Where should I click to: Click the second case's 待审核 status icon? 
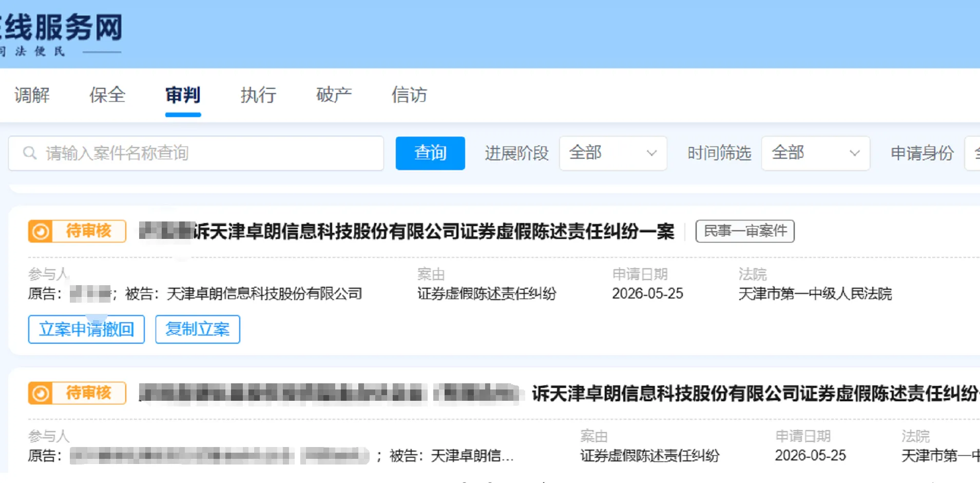(x=41, y=394)
